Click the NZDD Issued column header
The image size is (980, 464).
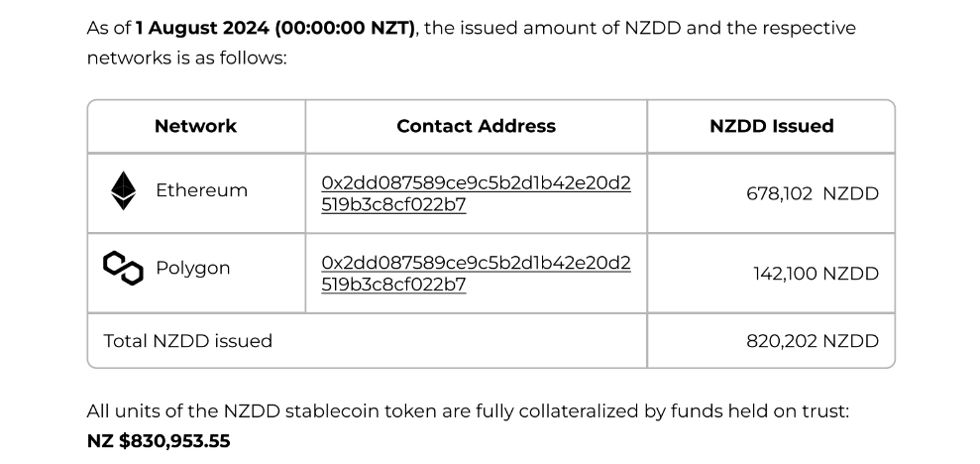pos(771,126)
